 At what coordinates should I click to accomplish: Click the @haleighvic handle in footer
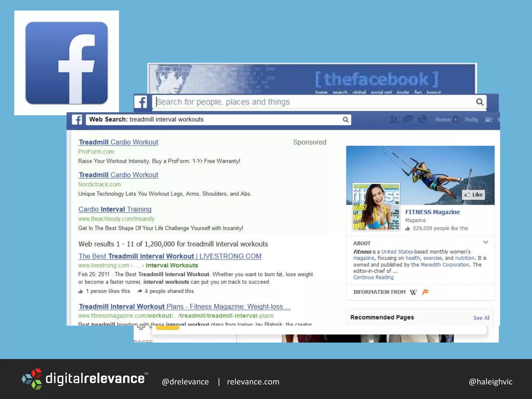pyautogui.click(x=490, y=382)
